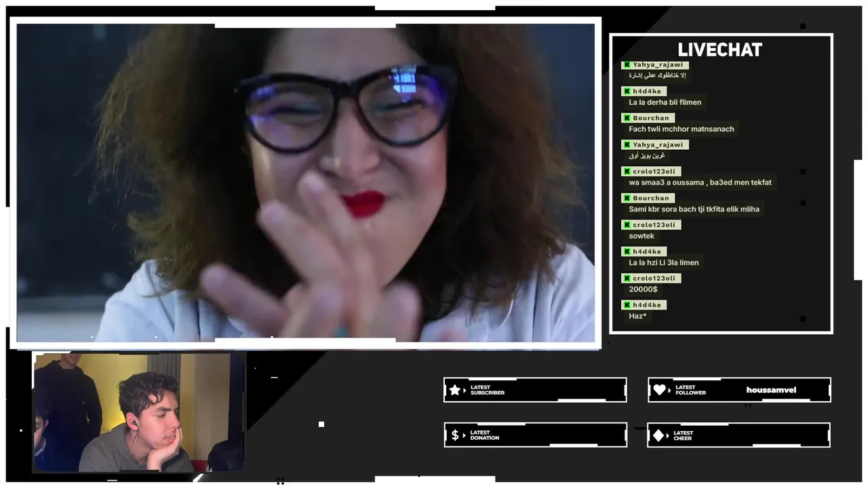868x488 pixels.
Task: Open the crolo123oli username above 'wa smaa3 a oussama'
Action: click(654, 171)
